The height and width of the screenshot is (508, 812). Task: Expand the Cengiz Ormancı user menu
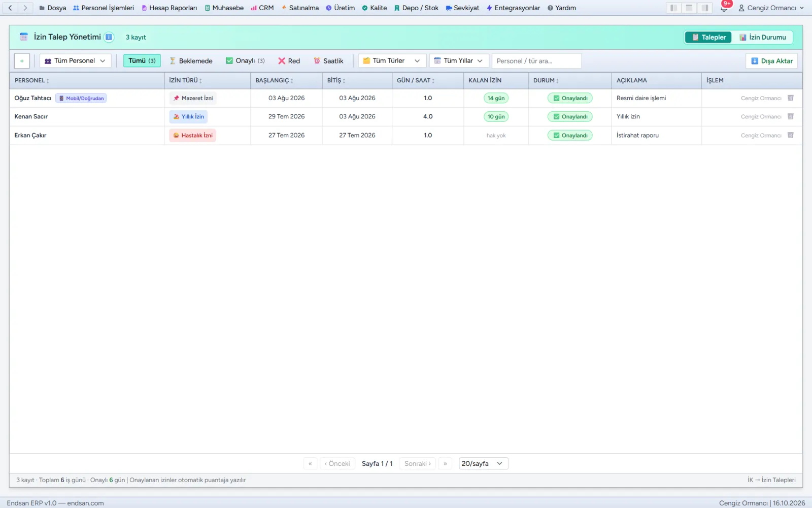[x=771, y=8]
